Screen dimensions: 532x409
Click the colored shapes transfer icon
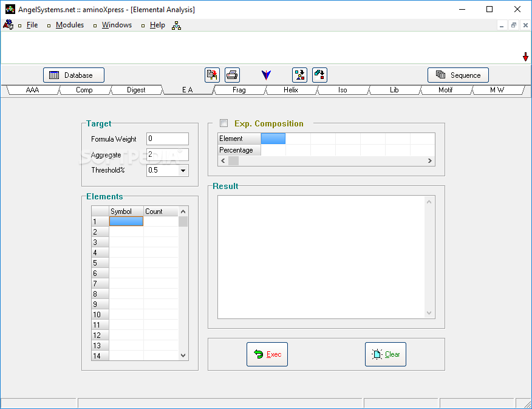[x=299, y=75]
